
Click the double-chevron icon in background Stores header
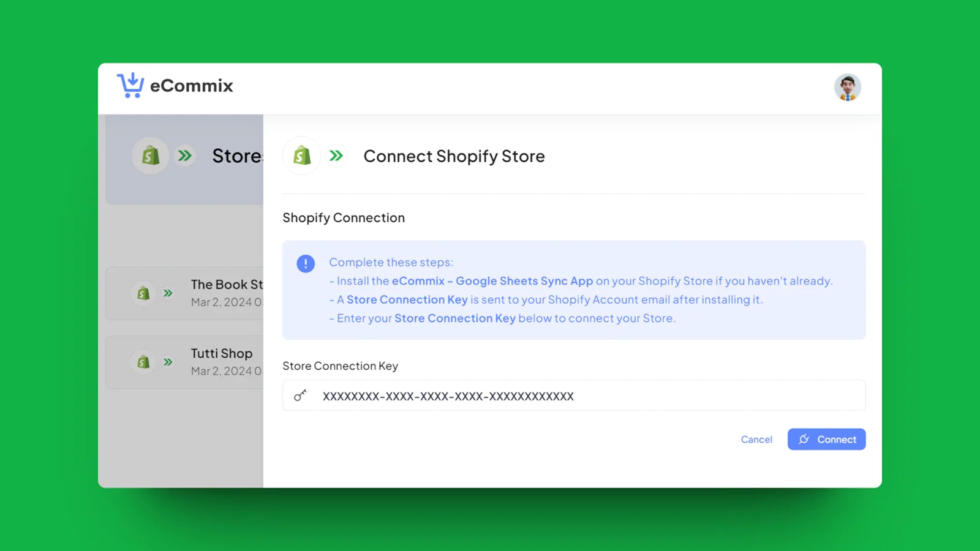point(184,156)
